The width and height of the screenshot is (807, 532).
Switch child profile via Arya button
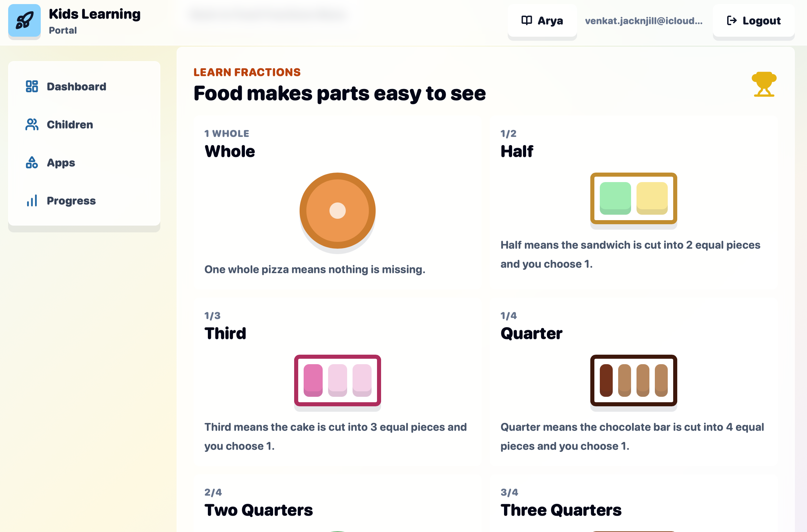[x=542, y=20]
